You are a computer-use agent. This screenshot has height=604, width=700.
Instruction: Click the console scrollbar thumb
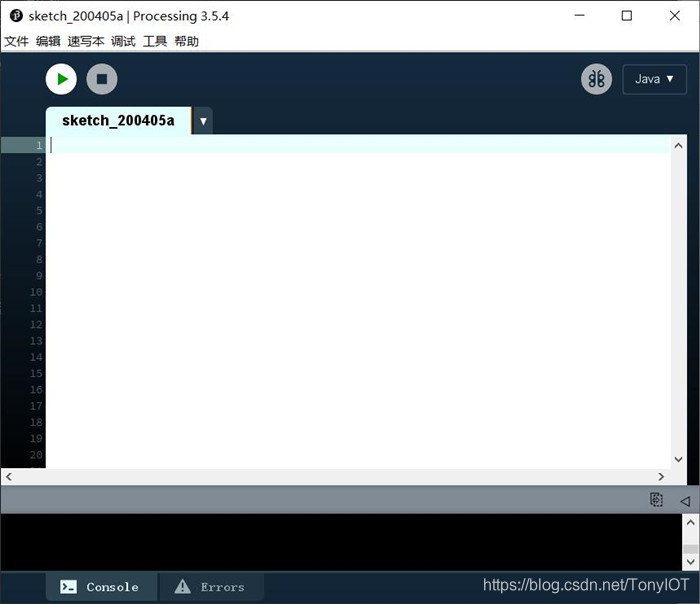click(691, 549)
